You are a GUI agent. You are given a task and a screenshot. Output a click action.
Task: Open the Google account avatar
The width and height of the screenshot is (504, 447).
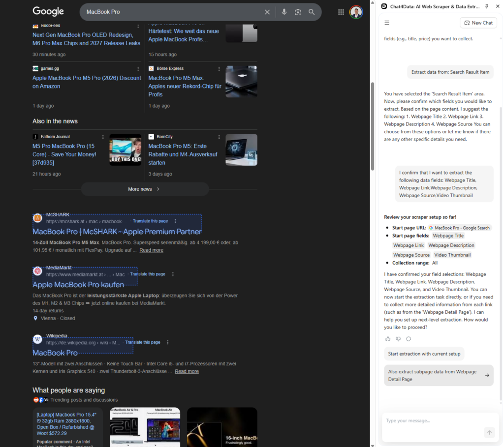pyautogui.click(x=356, y=12)
